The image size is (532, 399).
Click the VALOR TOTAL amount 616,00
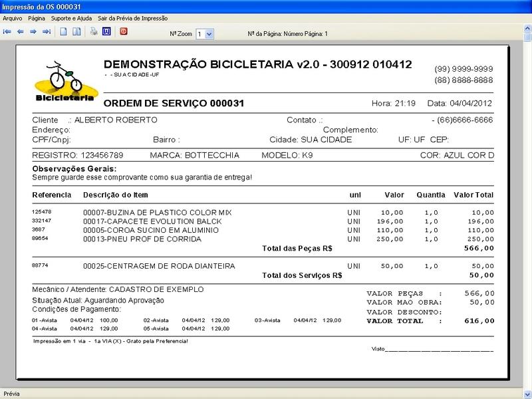480,321
